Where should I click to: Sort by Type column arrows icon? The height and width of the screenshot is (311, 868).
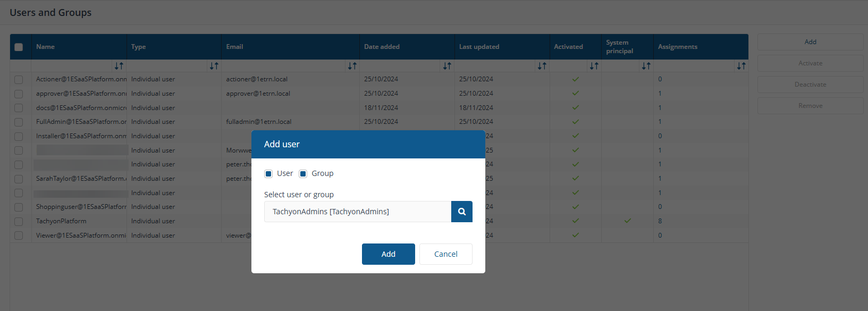pos(214,66)
